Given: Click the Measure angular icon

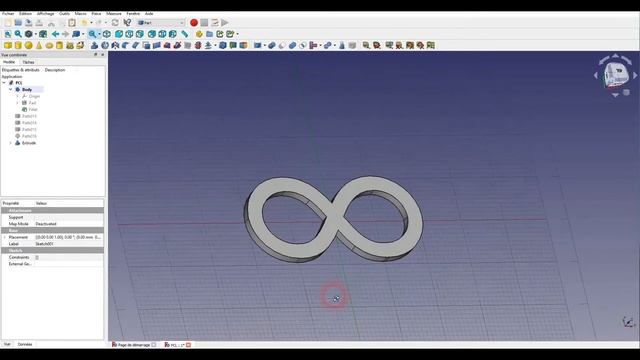Looking at the screenshot, I should [377, 45].
